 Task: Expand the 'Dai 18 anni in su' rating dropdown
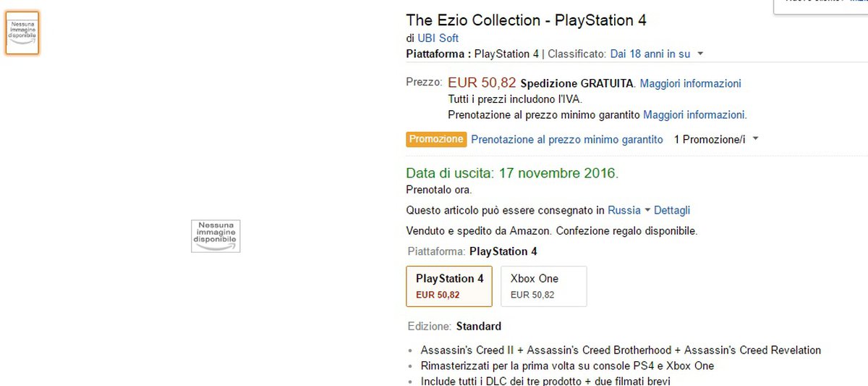pyautogui.click(x=657, y=54)
